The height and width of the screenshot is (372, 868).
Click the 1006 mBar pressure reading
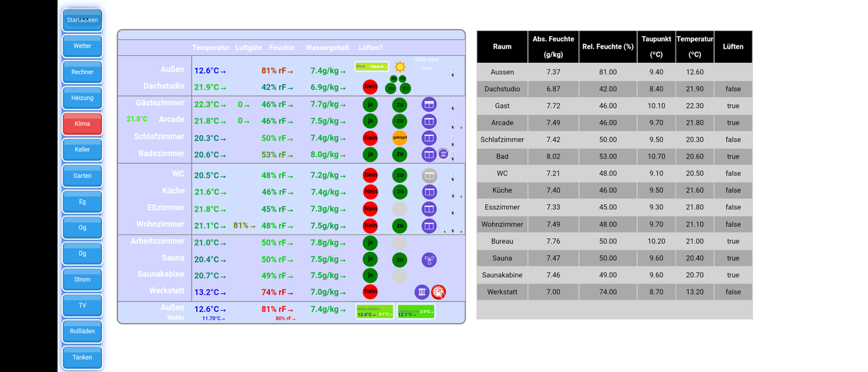point(427,59)
